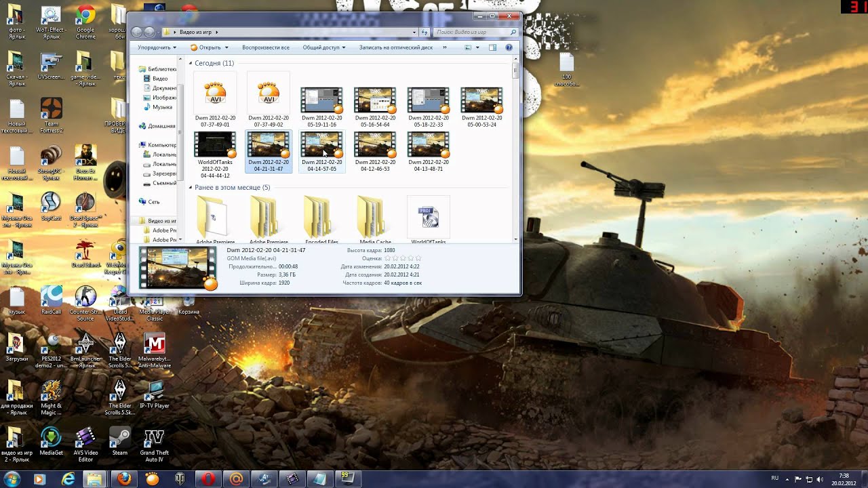The image size is (868, 488).
Task: Select the UVScreen desktop shortcut
Action: 51,66
